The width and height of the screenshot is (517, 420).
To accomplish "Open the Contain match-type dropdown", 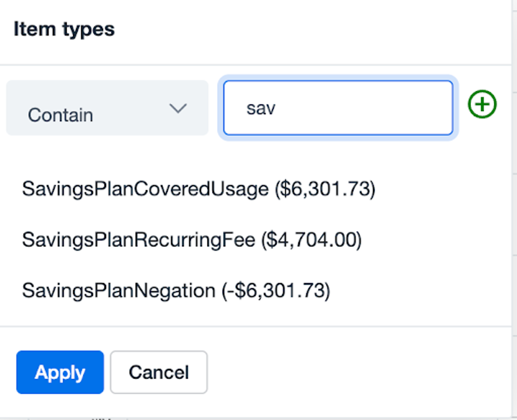I will click(x=107, y=108).
